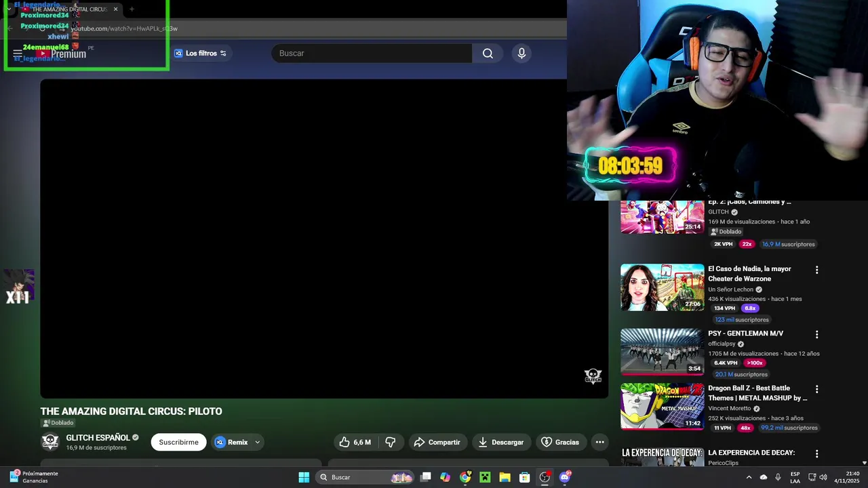Click the black video player area
868x488 pixels.
(x=324, y=239)
